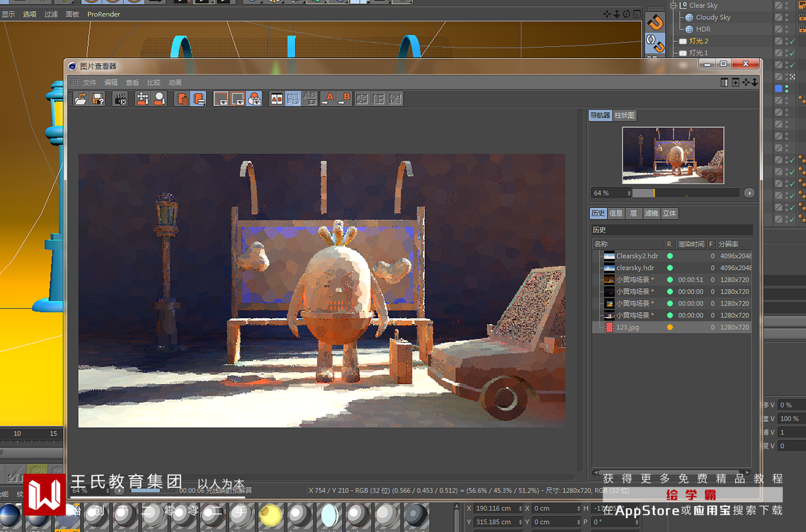Click the dark blue material sphere at far left
Image resolution: width=806 pixels, height=532 pixels.
click(9, 516)
